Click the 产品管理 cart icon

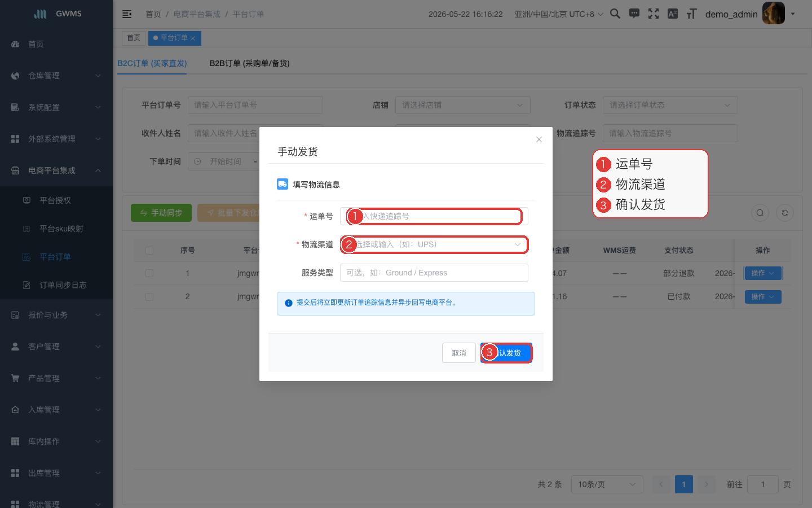click(15, 378)
